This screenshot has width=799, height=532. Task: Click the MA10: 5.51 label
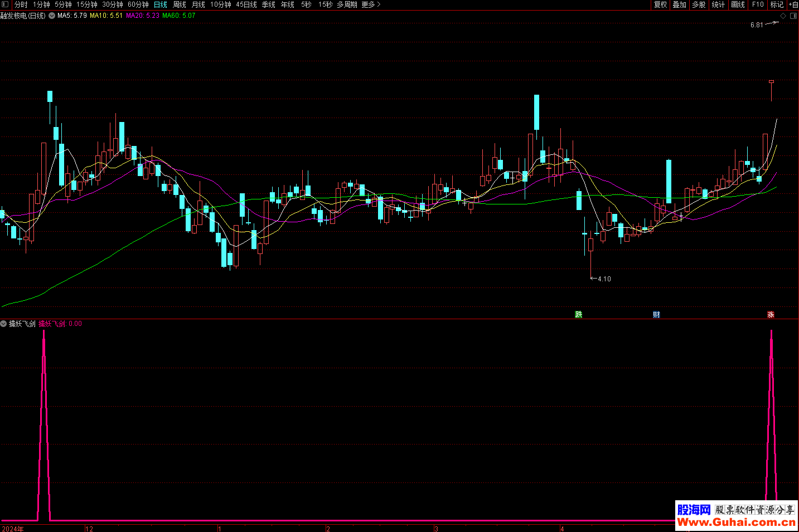pyautogui.click(x=106, y=16)
